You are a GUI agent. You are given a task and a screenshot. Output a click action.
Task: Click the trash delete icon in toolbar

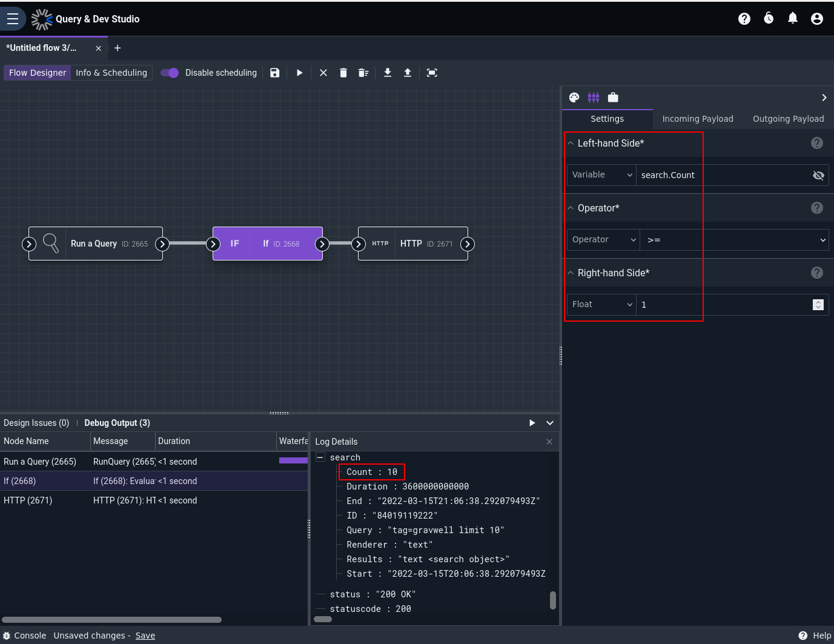[343, 73]
